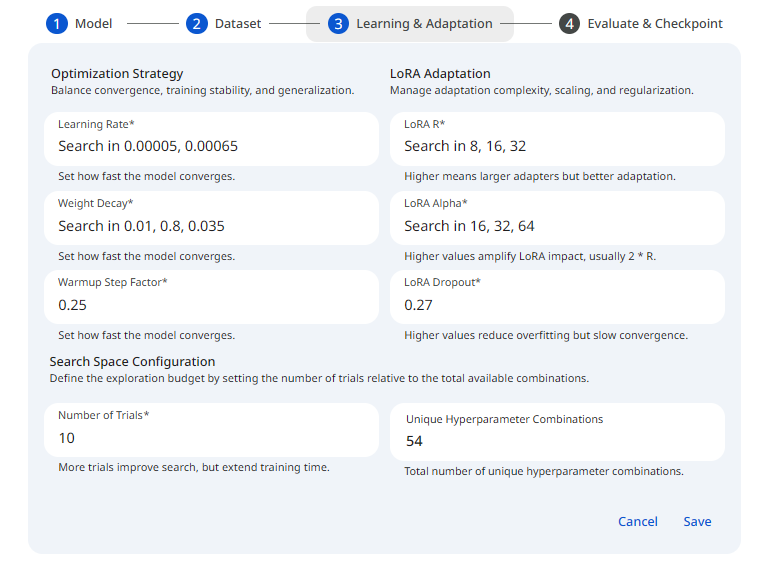Click the step 2 Dataset circle icon
Viewport: 784px width, 567px height.
point(197,23)
